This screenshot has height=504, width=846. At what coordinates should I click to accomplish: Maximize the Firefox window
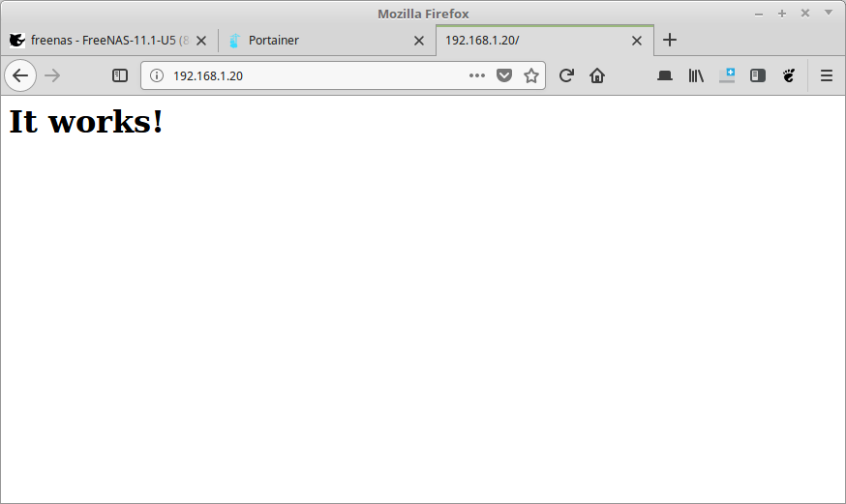point(782,14)
